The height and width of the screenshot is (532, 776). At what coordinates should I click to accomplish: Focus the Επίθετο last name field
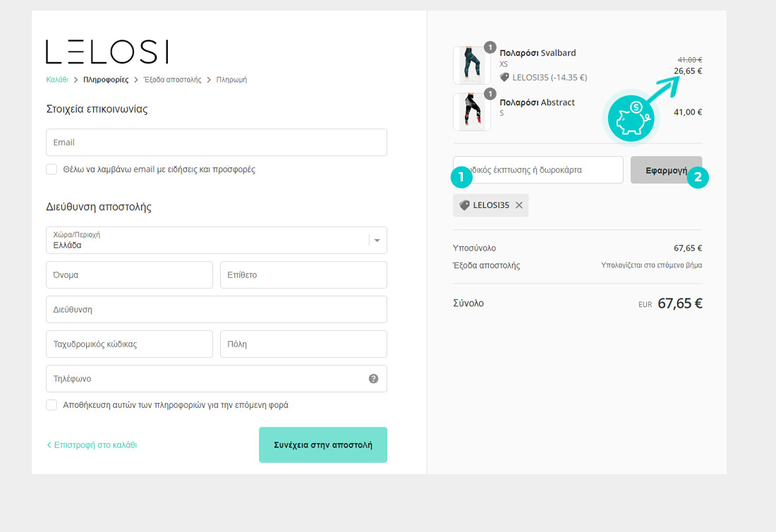pyautogui.click(x=303, y=274)
